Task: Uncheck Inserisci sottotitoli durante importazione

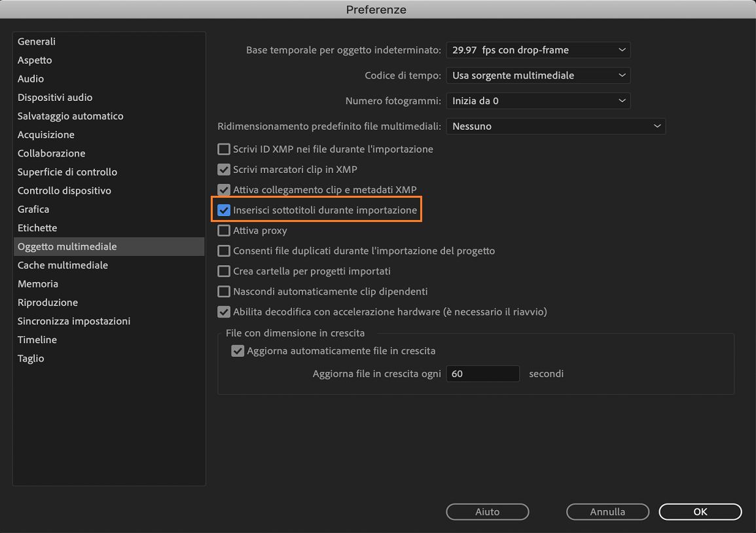Action: point(224,210)
